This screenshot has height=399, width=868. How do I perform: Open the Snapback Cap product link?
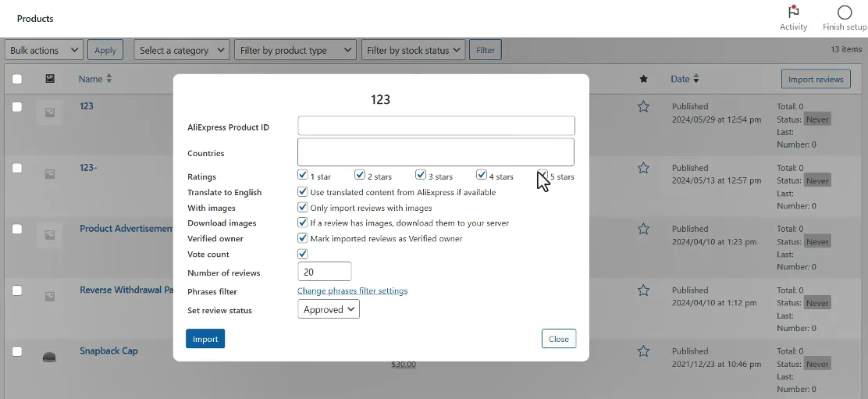tap(108, 351)
